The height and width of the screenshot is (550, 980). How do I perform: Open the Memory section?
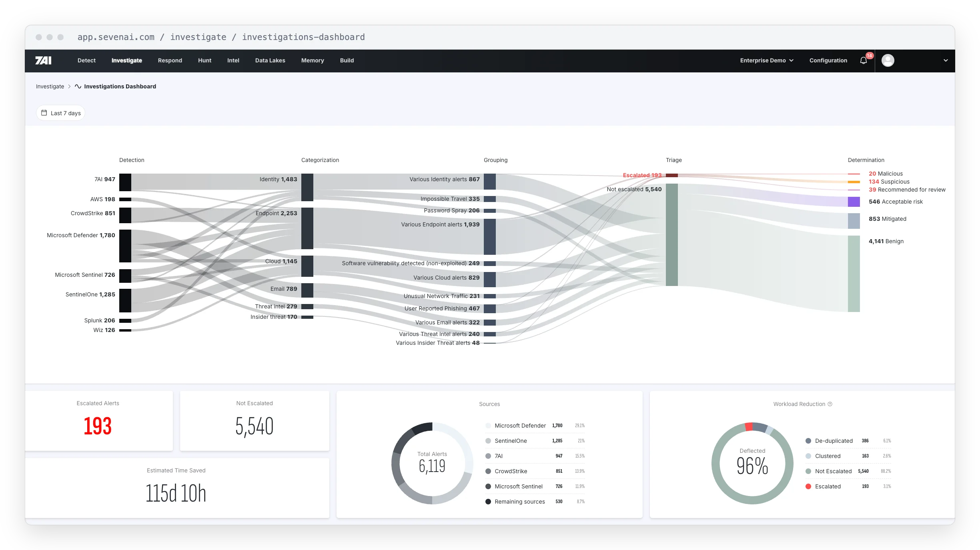pyautogui.click(x=313, y=60)
